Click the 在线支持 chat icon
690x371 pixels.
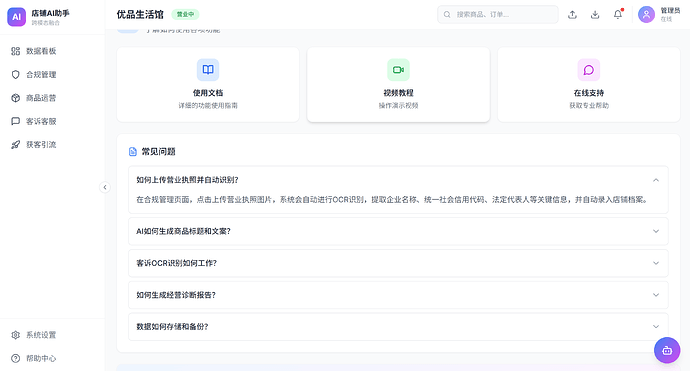(589, 70)
